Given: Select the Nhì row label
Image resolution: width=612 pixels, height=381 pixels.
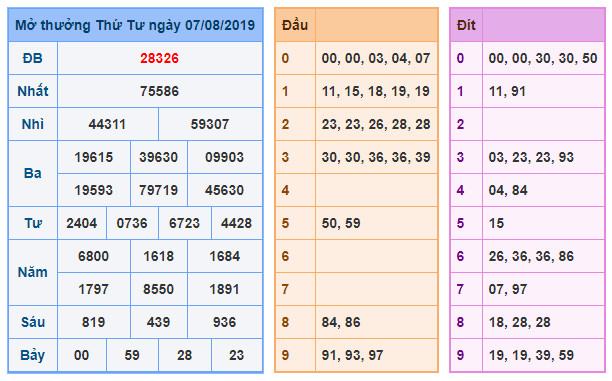Looking at the screenshot, I should click(33, 124).
